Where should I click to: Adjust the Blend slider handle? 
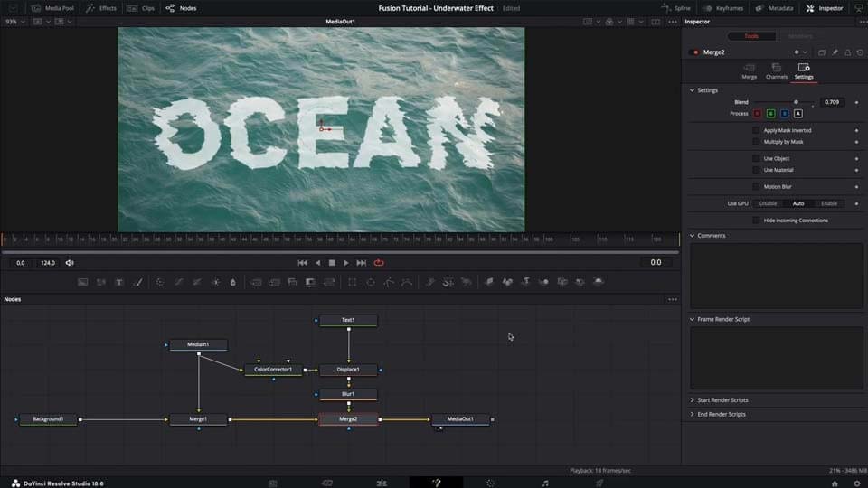tap(796, 102)
